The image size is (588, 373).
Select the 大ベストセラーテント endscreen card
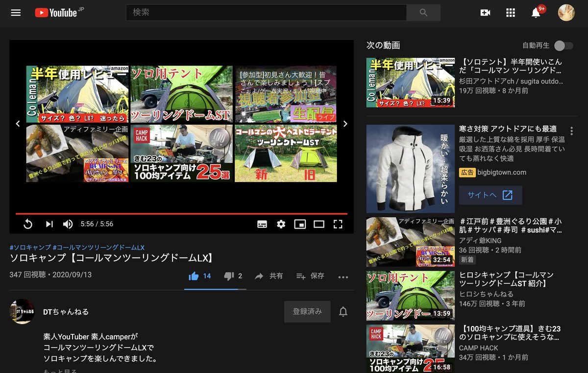(286, 153)
